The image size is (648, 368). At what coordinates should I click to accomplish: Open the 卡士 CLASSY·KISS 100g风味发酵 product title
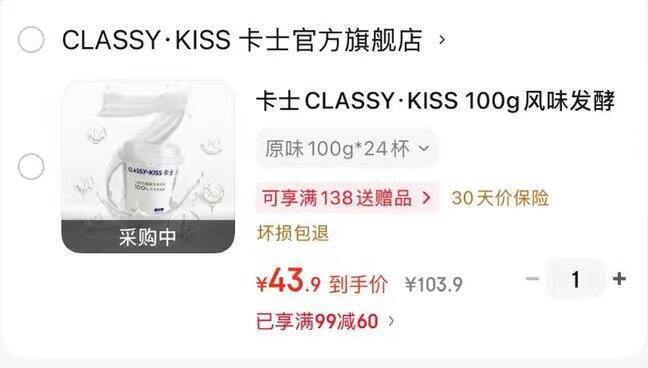436,101
